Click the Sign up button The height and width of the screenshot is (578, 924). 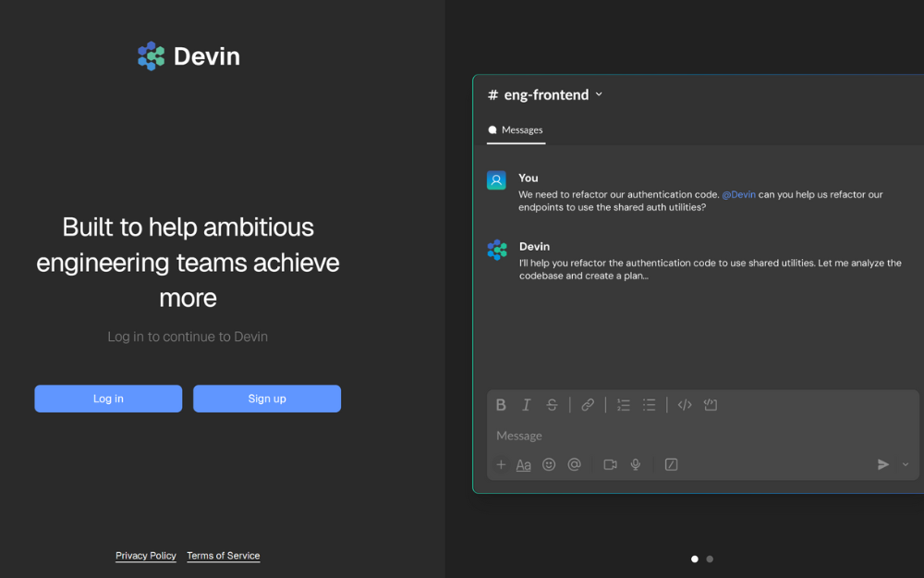point(267,399)
